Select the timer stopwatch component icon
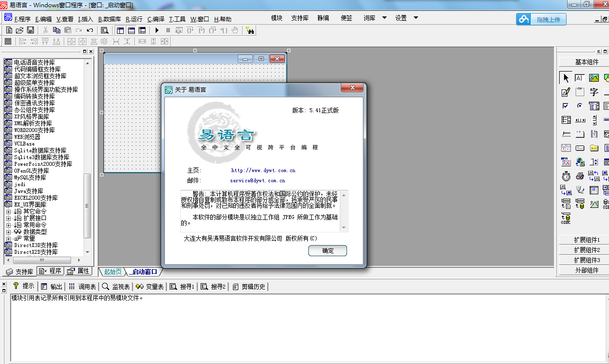The height and width of the screenshot is (364, 609). [x=565, y=176]
